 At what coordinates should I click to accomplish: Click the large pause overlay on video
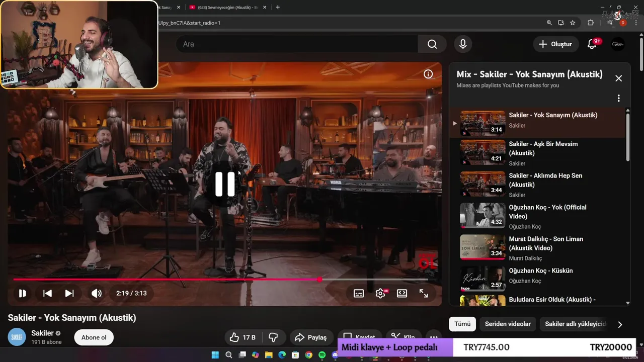pos(225,184)
